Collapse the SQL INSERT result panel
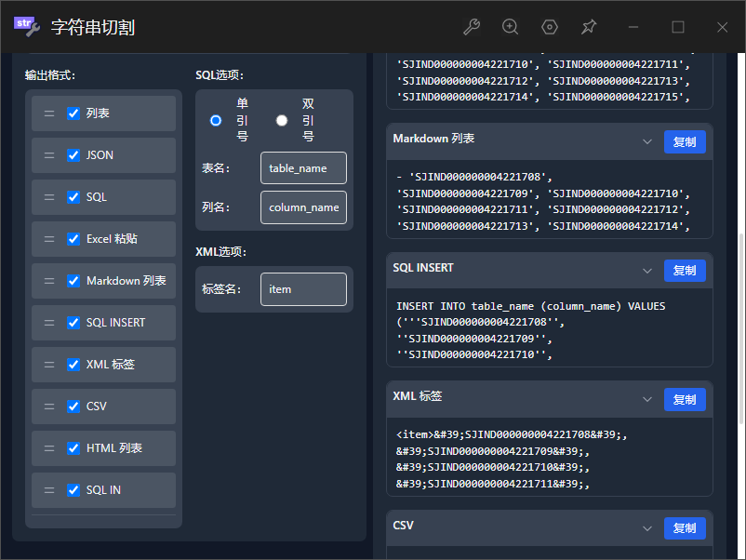The height and width of the screenshot is (560, 746). click(x=647, y=271)
